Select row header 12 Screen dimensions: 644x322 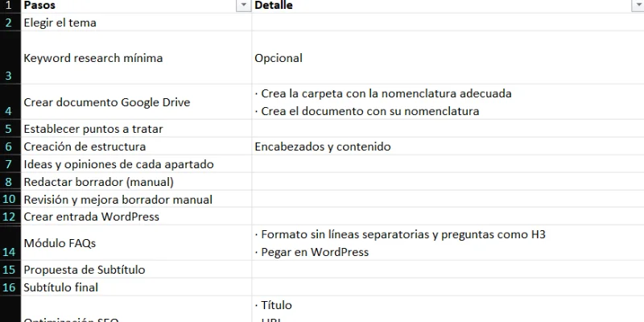pyautogui.click(x=10, y=217)
